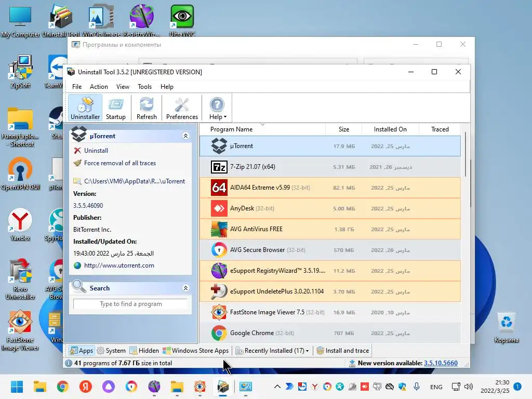532x399 pixels.
Task: Open the Action menu
Action: (99, 87)
